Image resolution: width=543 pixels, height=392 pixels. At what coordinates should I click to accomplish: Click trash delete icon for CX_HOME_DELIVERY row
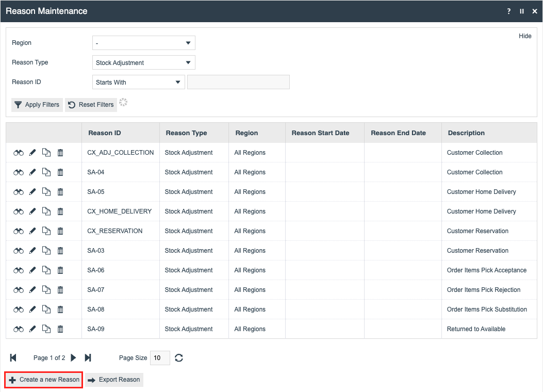(60, 211)
